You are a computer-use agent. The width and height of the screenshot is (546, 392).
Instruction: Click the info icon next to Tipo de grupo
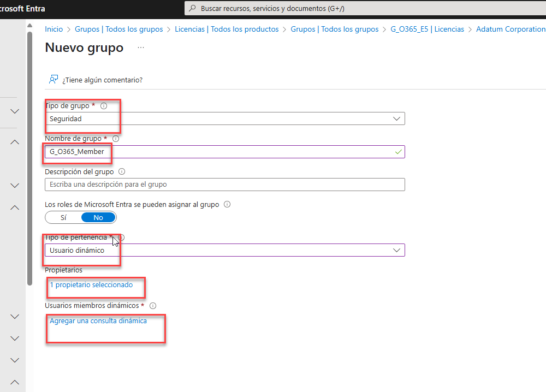pos(104,106)
